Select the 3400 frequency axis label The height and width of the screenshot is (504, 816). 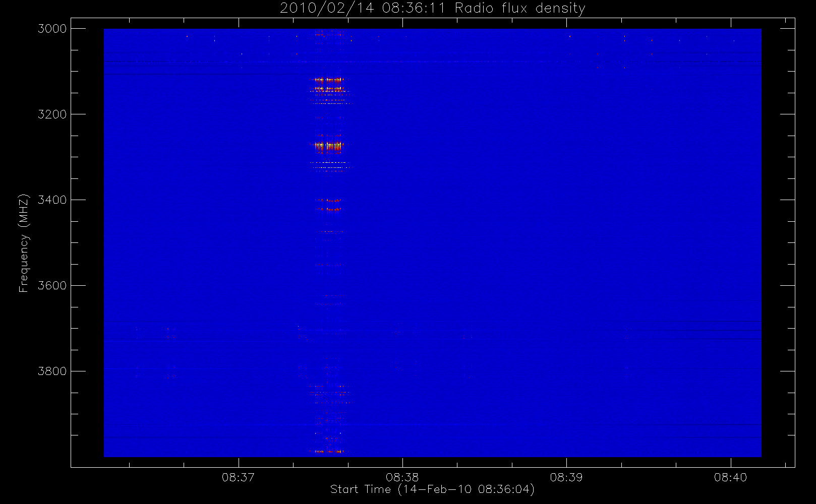(52, 200)
